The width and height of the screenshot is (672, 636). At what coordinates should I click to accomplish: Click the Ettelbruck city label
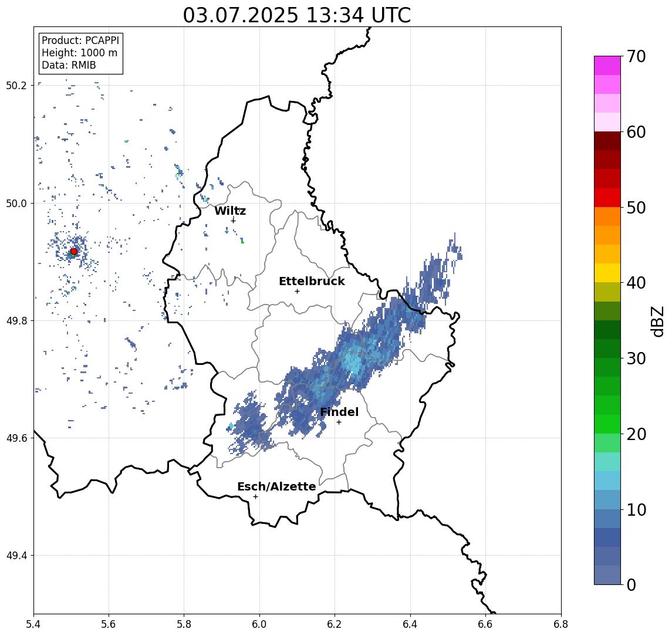point(312,281)
